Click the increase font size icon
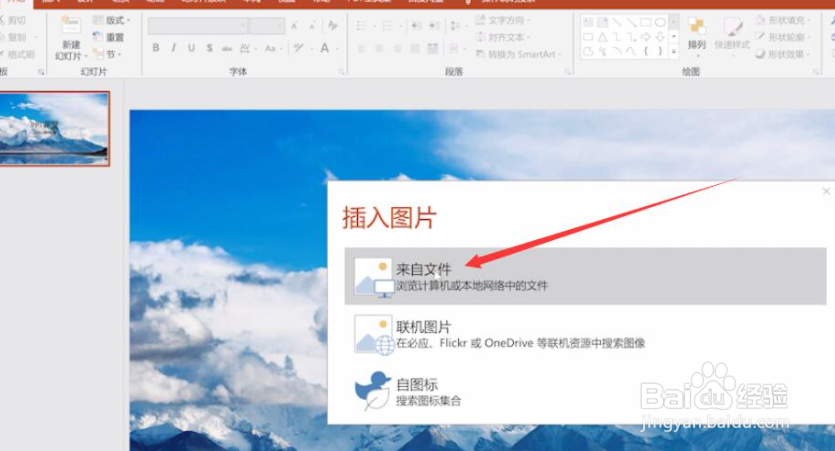The width and height of the screenshot is (835, 451). click(294, 26)
